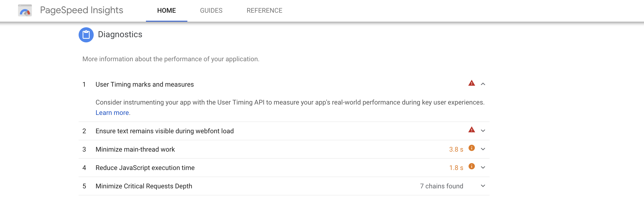Image resolution: width=644 pixels, height=202 pixels.
Task: Click warning triangle on webfont load row
Action: point(471,130)
